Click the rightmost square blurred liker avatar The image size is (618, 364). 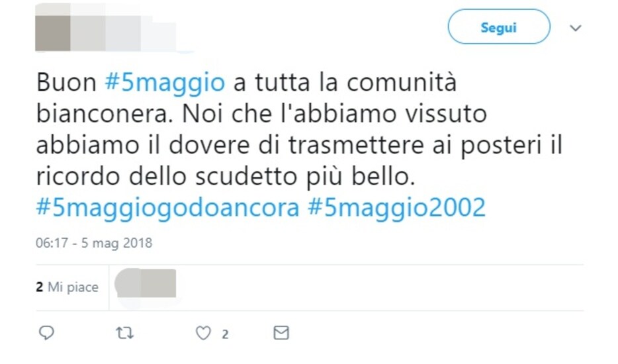[x=158, y=283]
